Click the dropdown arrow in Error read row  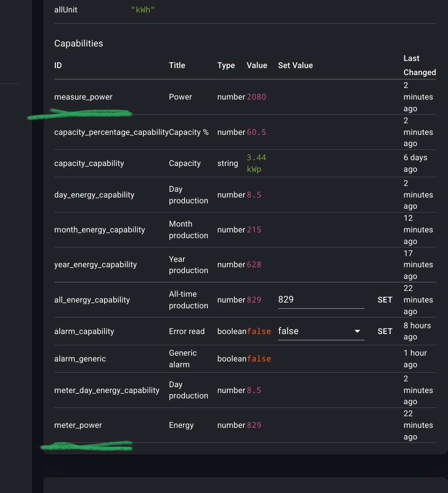pos(357,331)
